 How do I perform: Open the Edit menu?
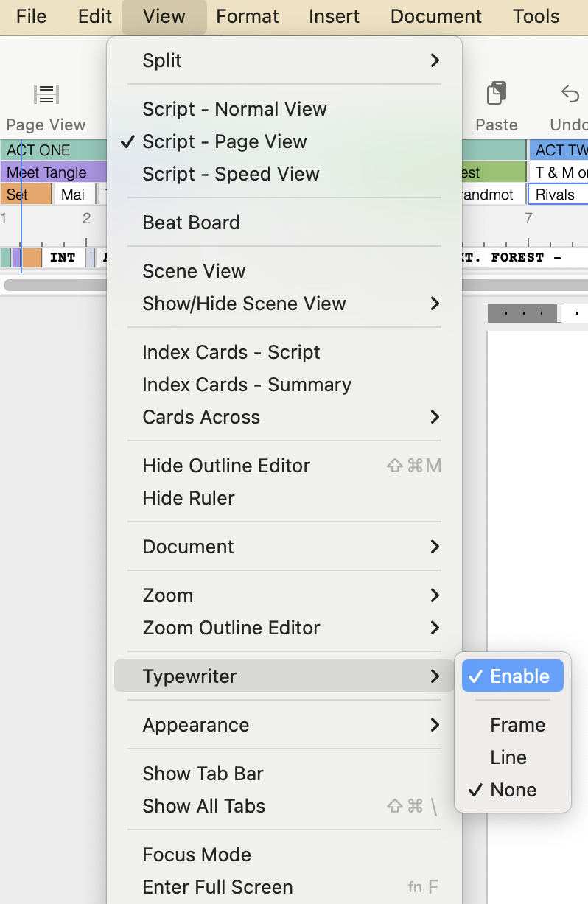[95, 16]
